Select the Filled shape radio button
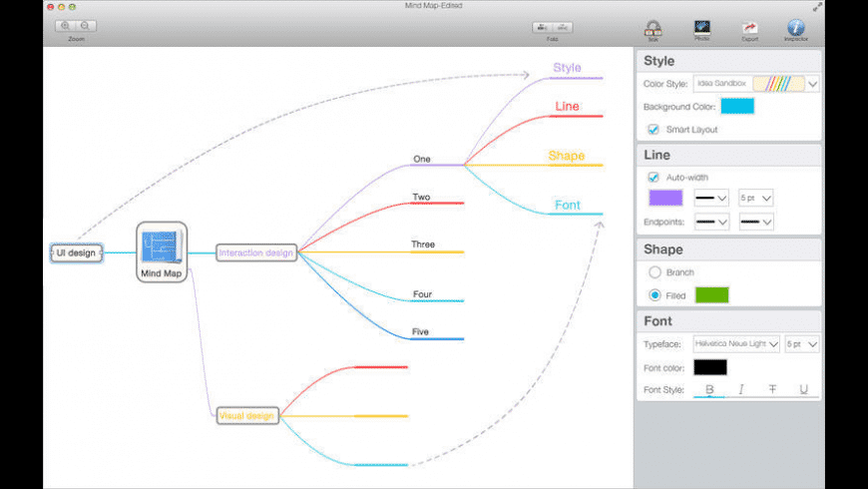Image resolution: width=868 pixels, height=489 pixels. 654,295
